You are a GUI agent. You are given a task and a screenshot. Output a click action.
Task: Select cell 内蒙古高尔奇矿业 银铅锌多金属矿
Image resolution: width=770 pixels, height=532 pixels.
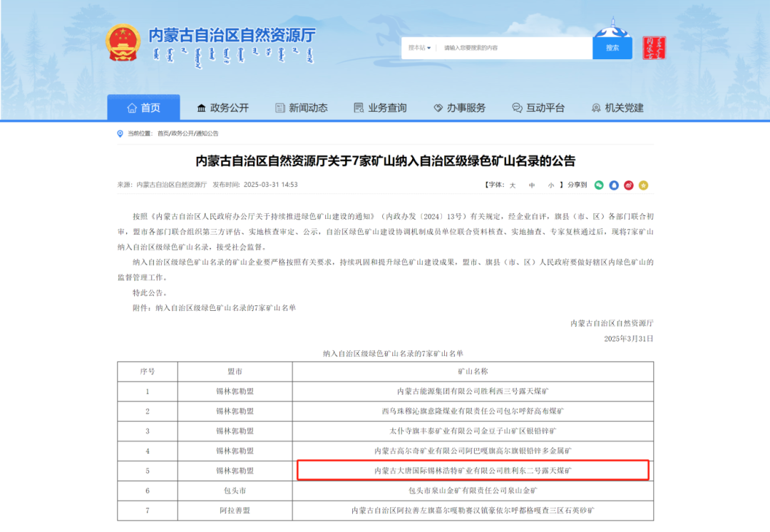[473, 451]
